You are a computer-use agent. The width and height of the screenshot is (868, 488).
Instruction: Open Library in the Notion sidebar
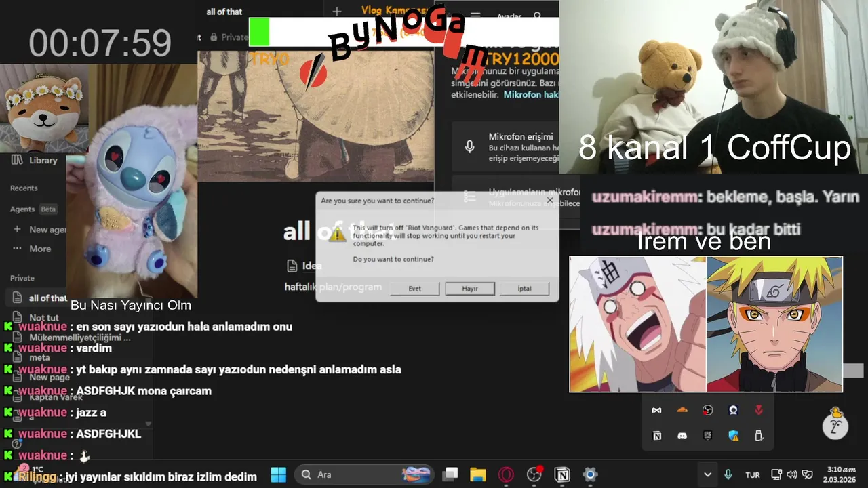(x=35, y=161)
